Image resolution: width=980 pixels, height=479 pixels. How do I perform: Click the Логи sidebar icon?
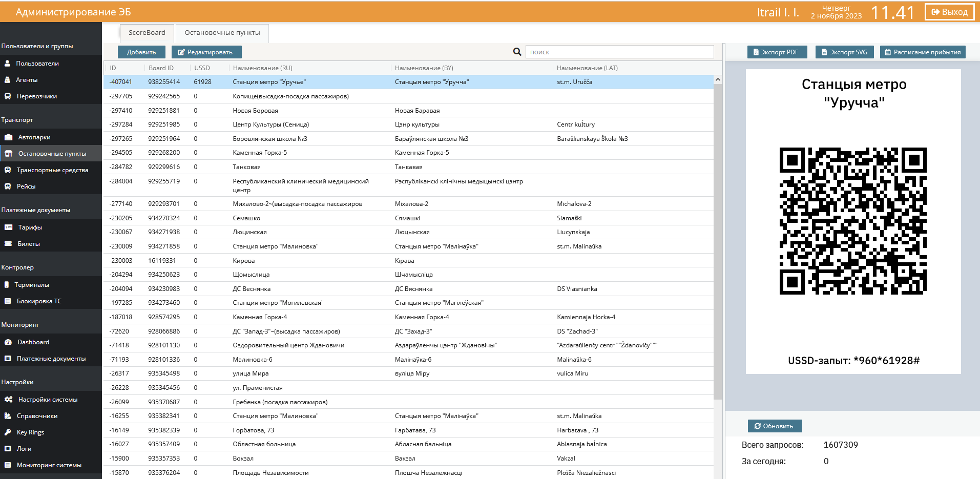[8, 449]
